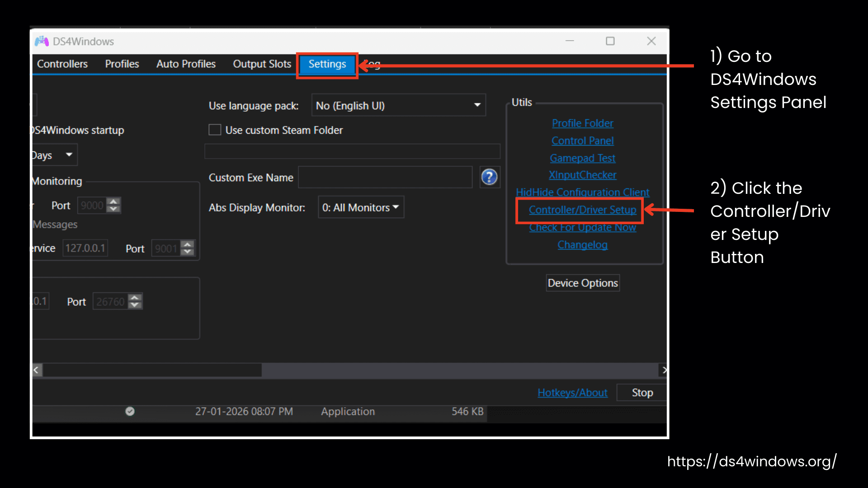Click the DS4Windows app icon in title bar
This screenshot has width=868, height=488.
click(42, 42)
